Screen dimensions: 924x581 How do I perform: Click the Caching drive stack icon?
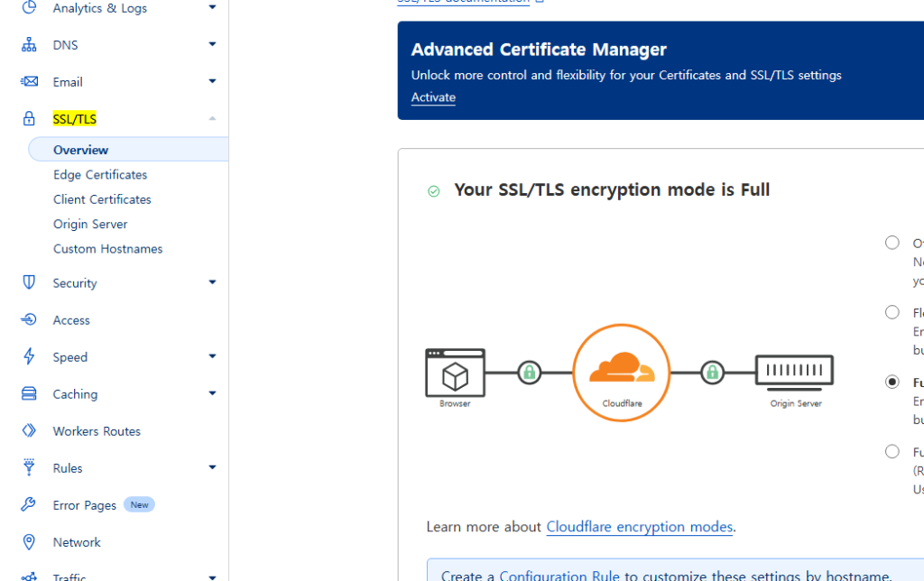coord(29,393)
